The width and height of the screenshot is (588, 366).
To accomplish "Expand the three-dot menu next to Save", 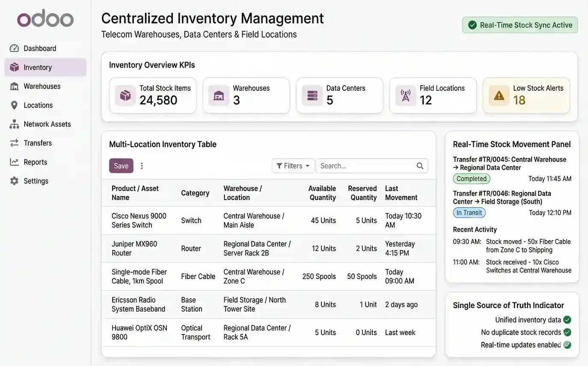I will [x=142, y=165].
